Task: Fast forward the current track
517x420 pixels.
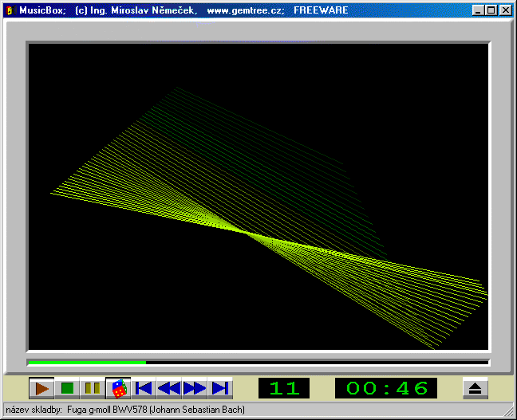Action: [195, 388]
